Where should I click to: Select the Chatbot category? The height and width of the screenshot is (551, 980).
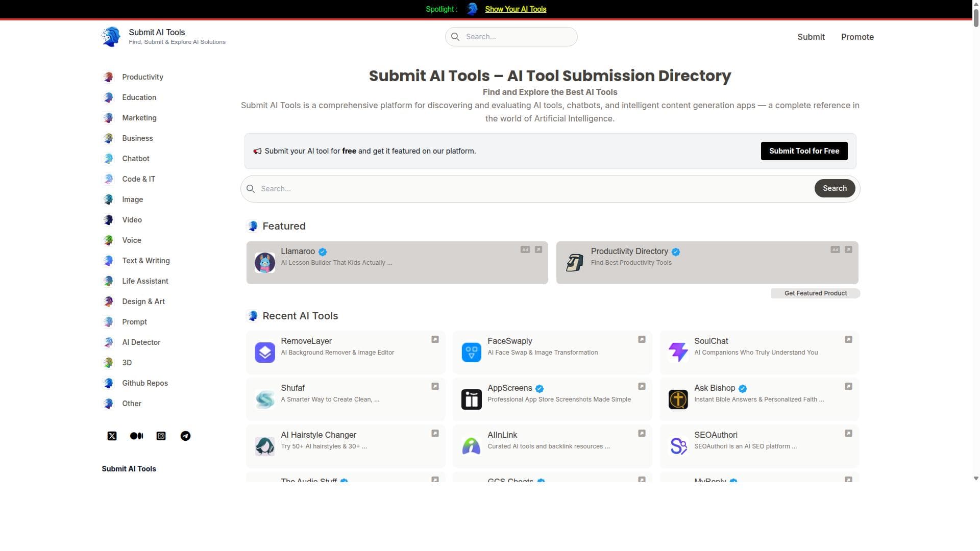tap(136, 159)
